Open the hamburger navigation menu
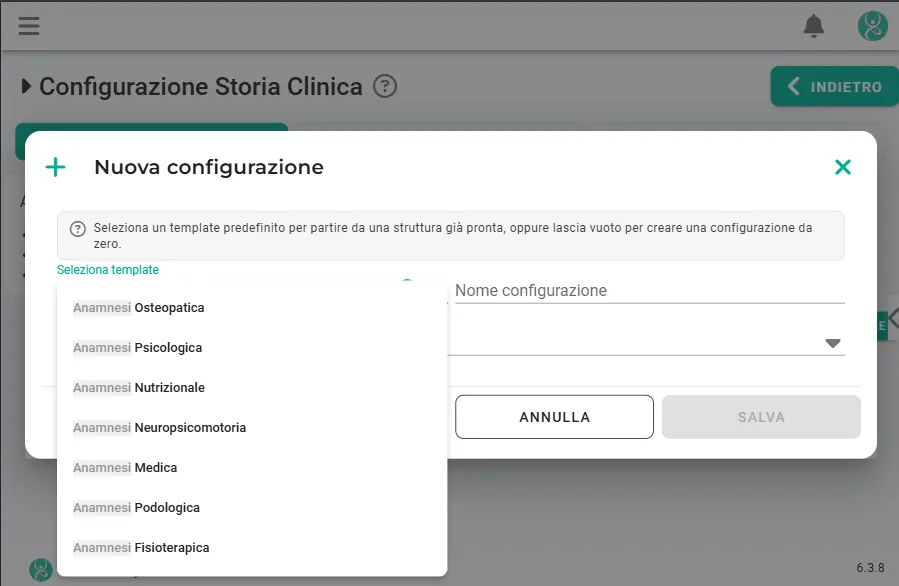Image resolution: width=899 pixels, height=586 pixels. [28, 26]
